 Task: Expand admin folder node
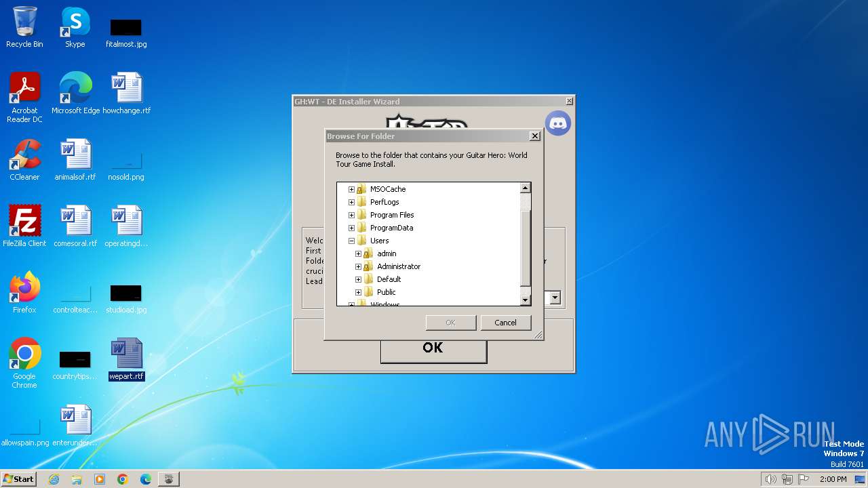pyautogui.click(x=358, y=253)
